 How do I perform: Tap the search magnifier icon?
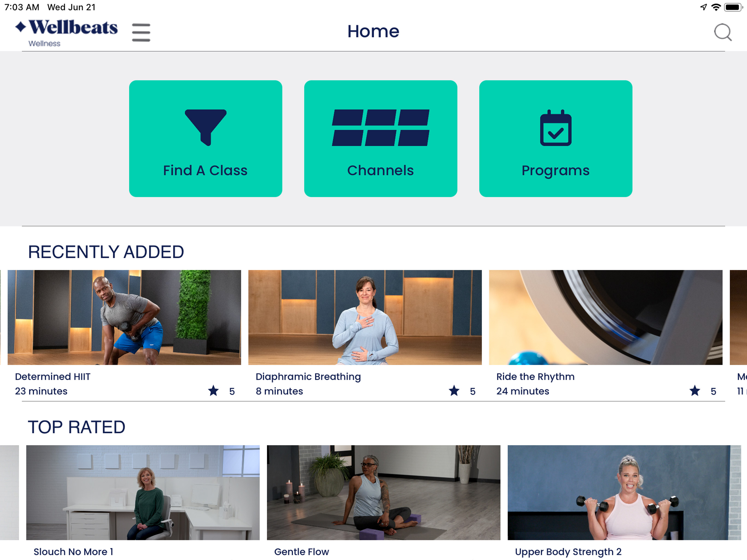pos(723,33)
